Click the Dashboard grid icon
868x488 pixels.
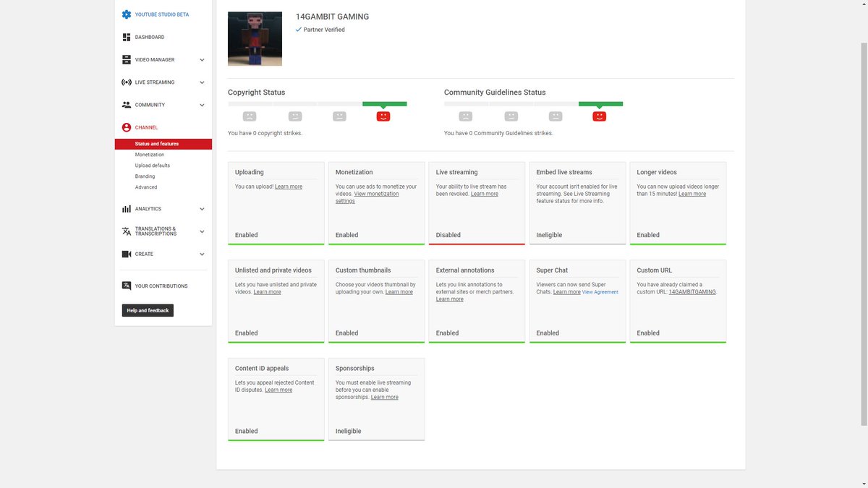tap(127, 37)
